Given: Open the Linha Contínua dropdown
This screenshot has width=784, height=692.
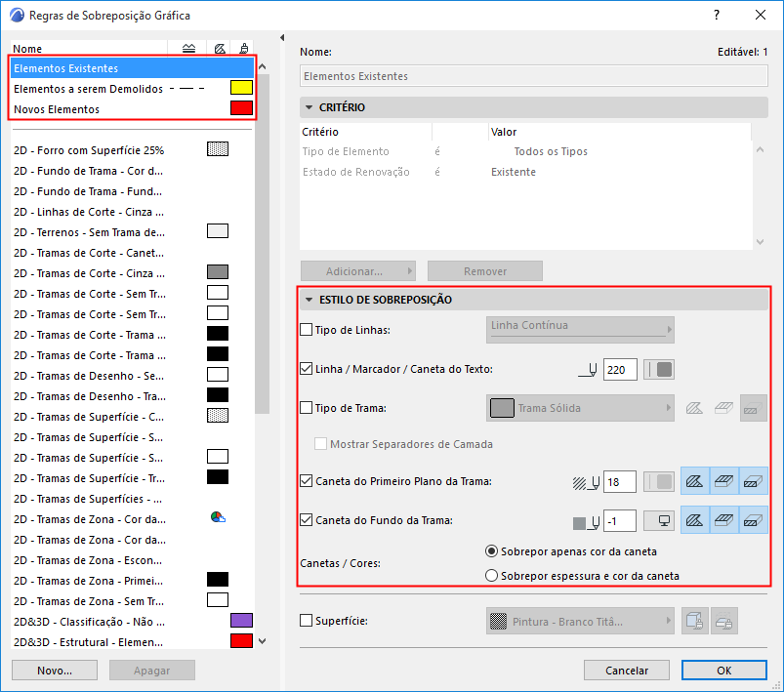Looking at the screenshot, I should pyautogui.click(x=580, y=330).
